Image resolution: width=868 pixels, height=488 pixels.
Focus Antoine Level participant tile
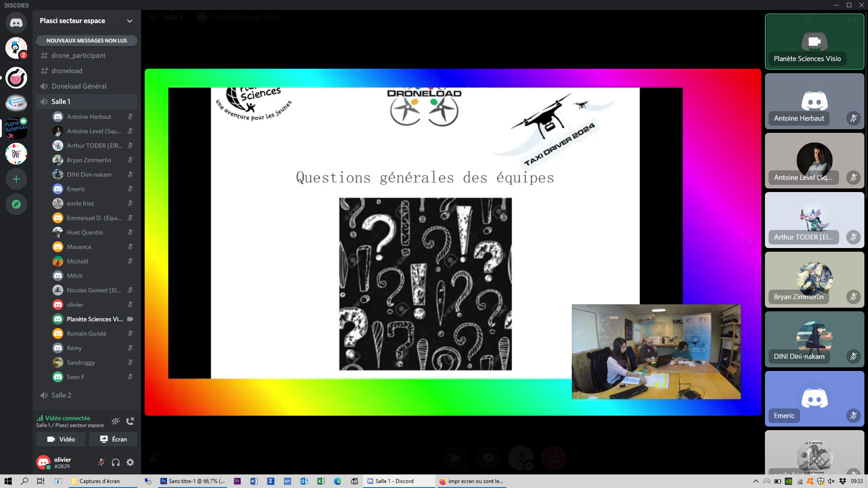(814, 160)
